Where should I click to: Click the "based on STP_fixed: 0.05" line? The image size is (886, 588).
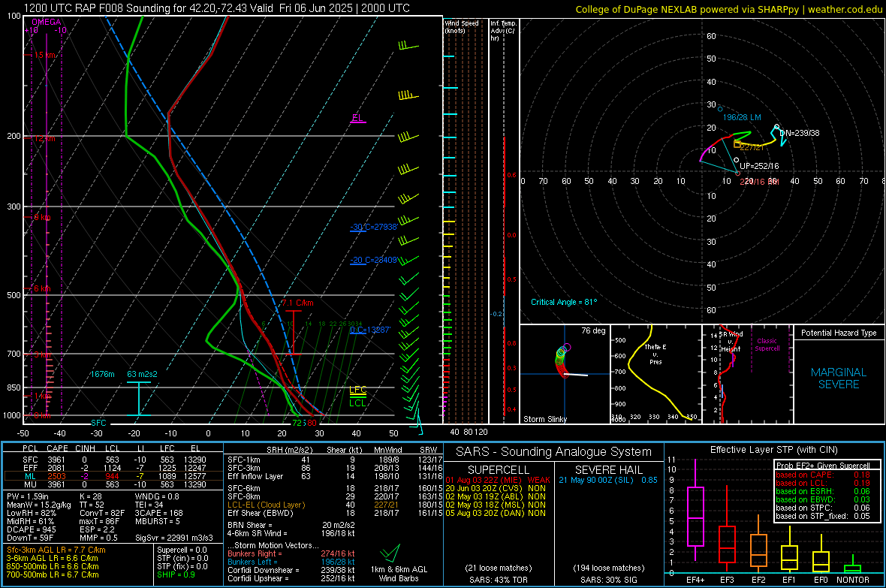tap(823, 516)
